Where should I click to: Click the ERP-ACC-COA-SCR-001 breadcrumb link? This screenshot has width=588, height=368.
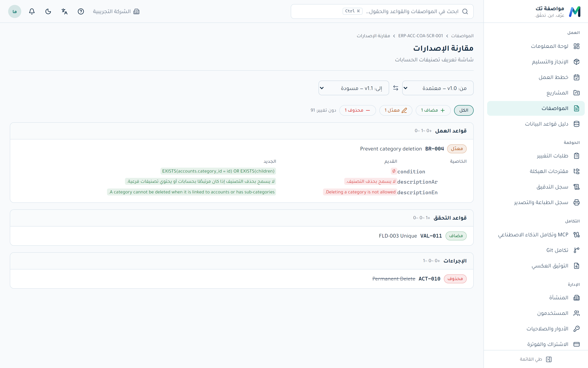[421, 36]
